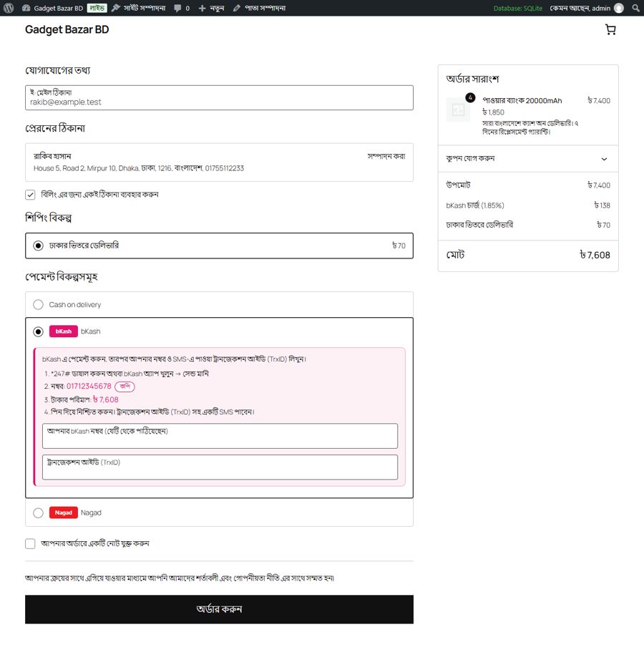Focus the ট্রানজেকশন আইডি (TrxID) field
The height and width of the screenshot is (650, 644).
(220, 467)
